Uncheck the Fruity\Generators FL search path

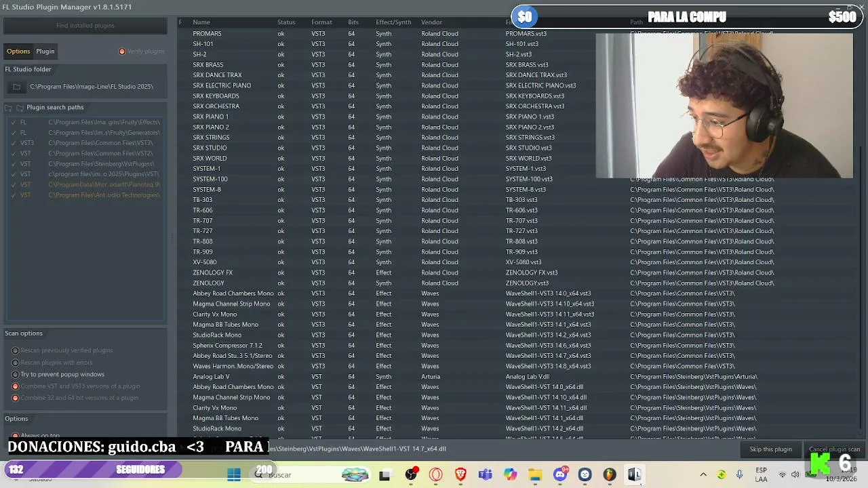click(x=14, y=133)
